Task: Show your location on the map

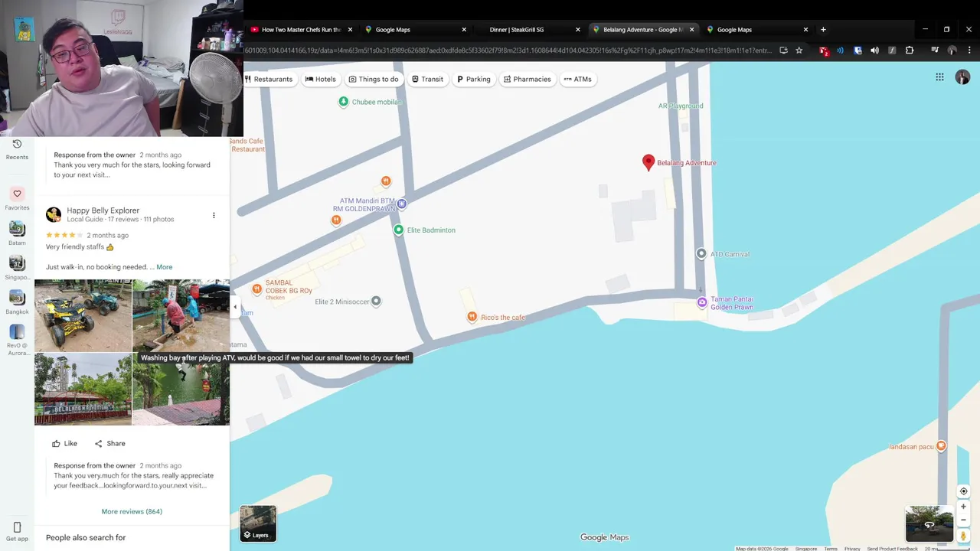Action: point(963,491)
